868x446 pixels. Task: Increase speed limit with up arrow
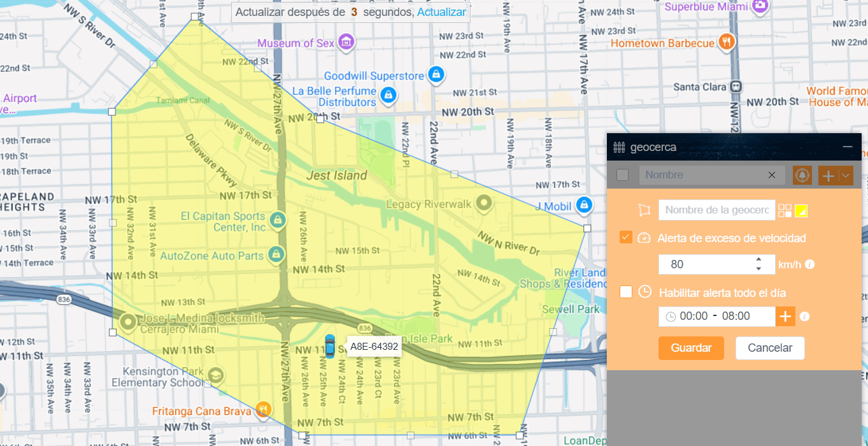758,259
